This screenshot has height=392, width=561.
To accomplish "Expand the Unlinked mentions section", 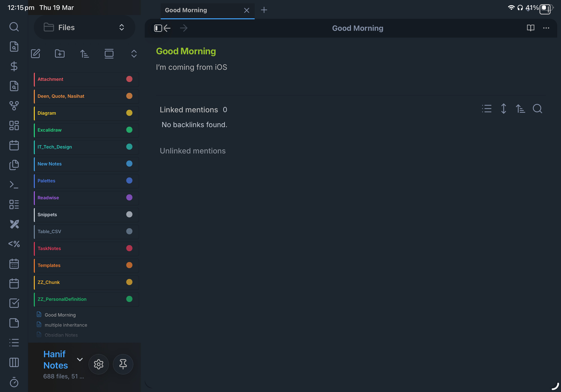I will coord(193,151).
